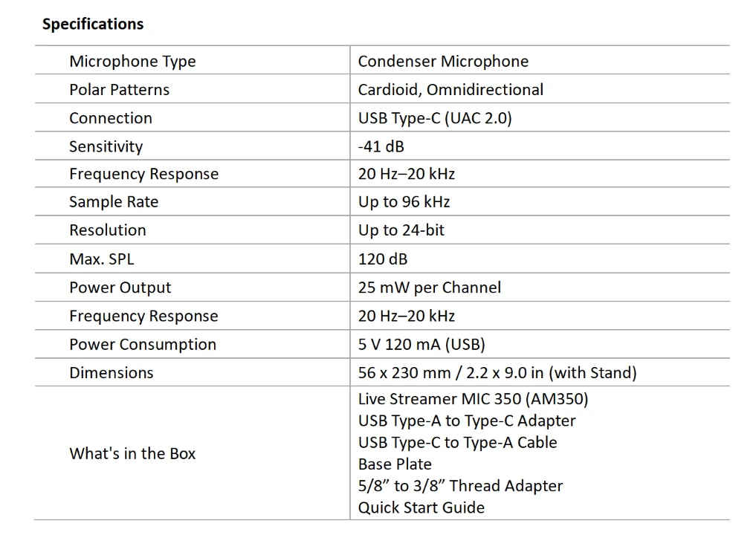Image resolution: width=756 pixels, height=558 pixels.
Task: Select the 5 V 120 mA (USB) value
Action: (x=421, y=345)
